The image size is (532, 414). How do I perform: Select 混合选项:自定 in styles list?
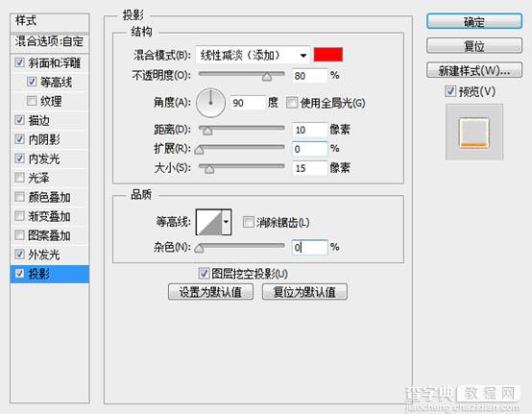pos(50,42)
